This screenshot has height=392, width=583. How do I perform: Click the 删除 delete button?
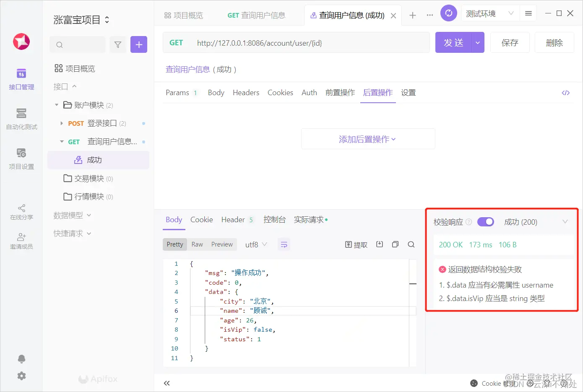(x=554, y=43)
